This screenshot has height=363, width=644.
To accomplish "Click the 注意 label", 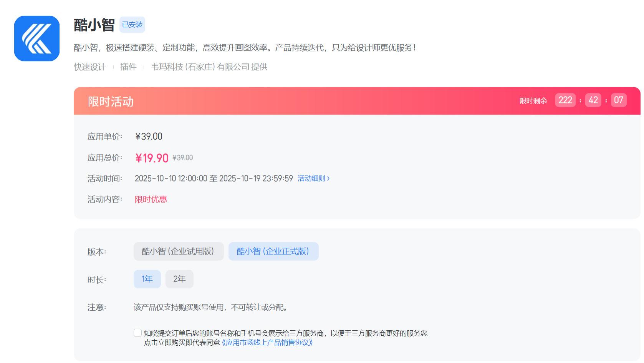I will coord(97,307).
